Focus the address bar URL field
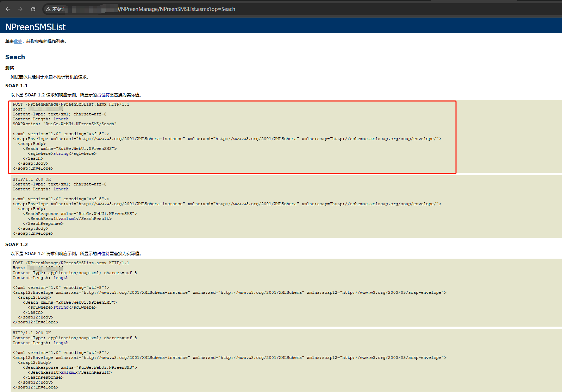 pos(302,9)
